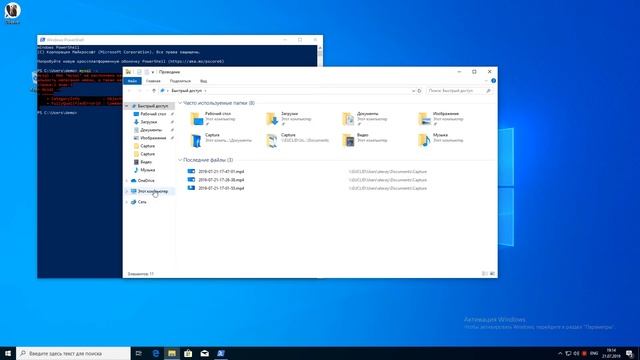Refresh the Быстрый доступ view
Viewport: 640px width, 360px height.
419,91
